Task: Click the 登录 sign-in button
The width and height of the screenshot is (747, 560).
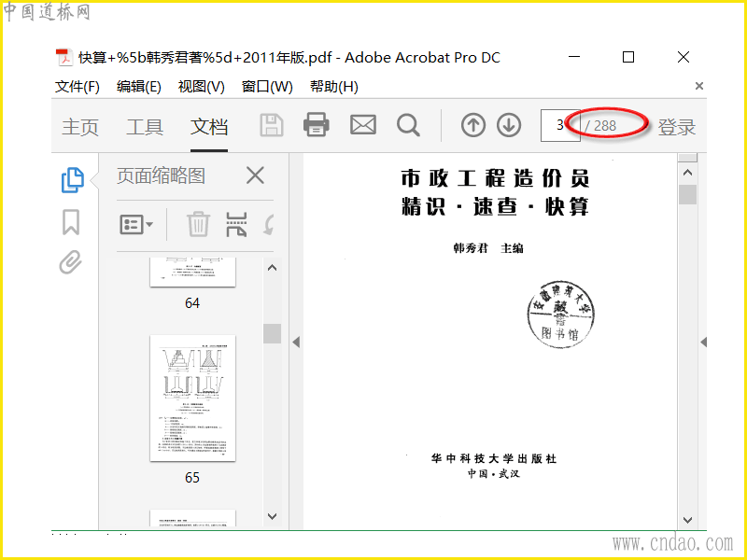Action: coord(676,127)
